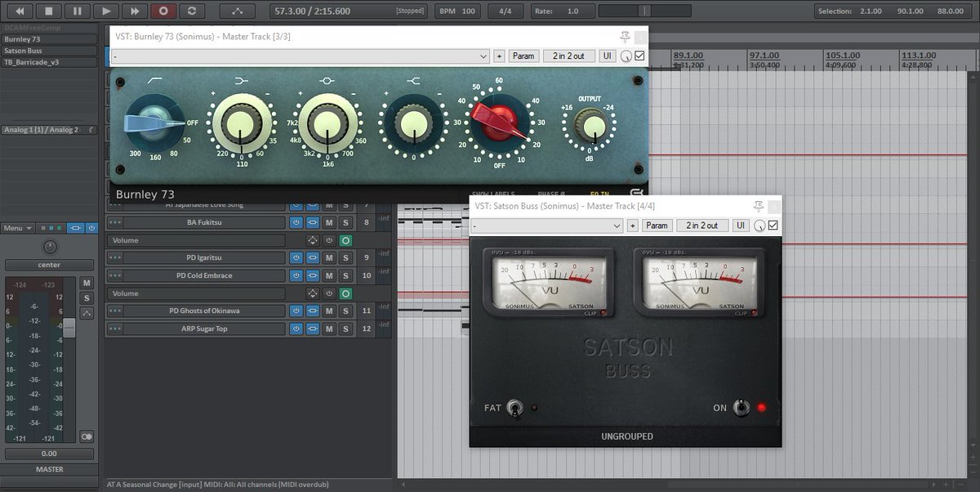Click the plus button in Satson Buss window
The height and width of the screenshot is (492, 980).
(x=633, y=226)
